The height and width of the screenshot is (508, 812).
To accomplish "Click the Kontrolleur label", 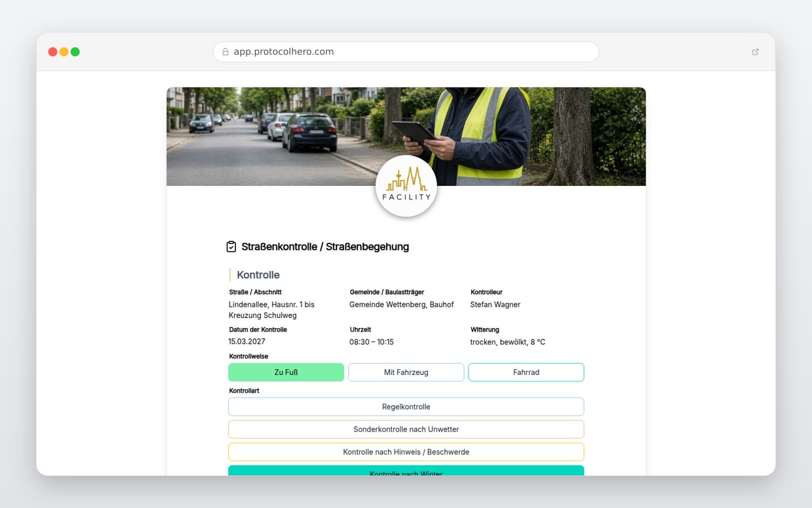I will [x=486, y=292].
